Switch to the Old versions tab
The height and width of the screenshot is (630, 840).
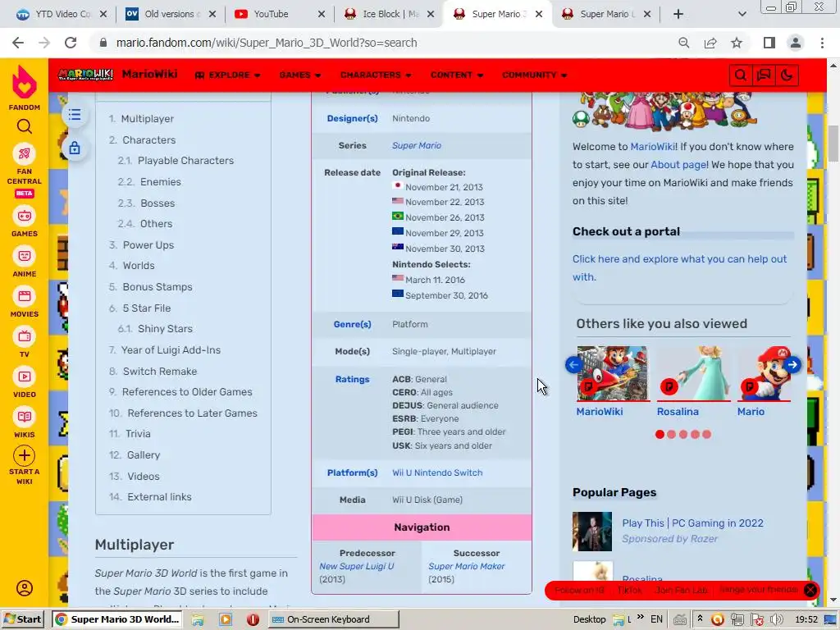(x=171, y=14)
